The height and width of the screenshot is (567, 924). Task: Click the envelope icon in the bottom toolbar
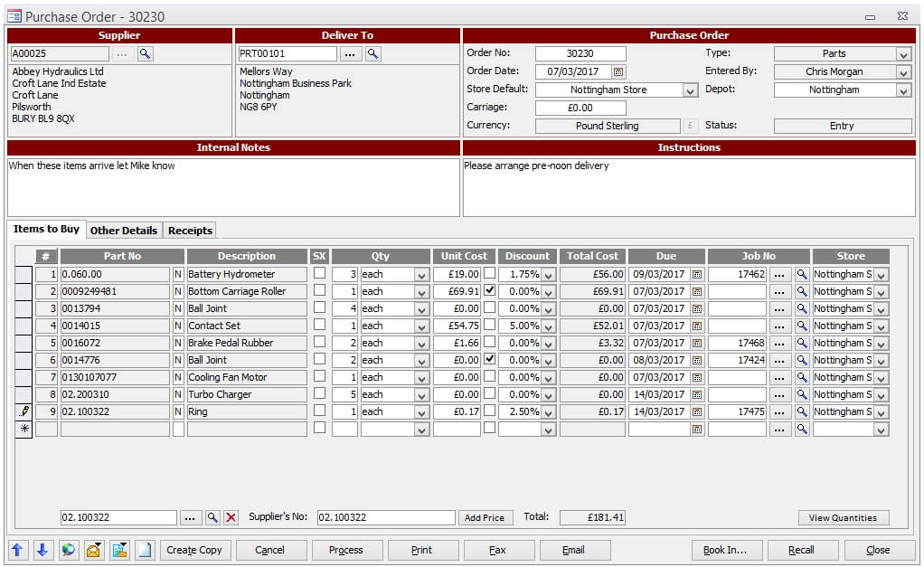(x=93, y=550)
